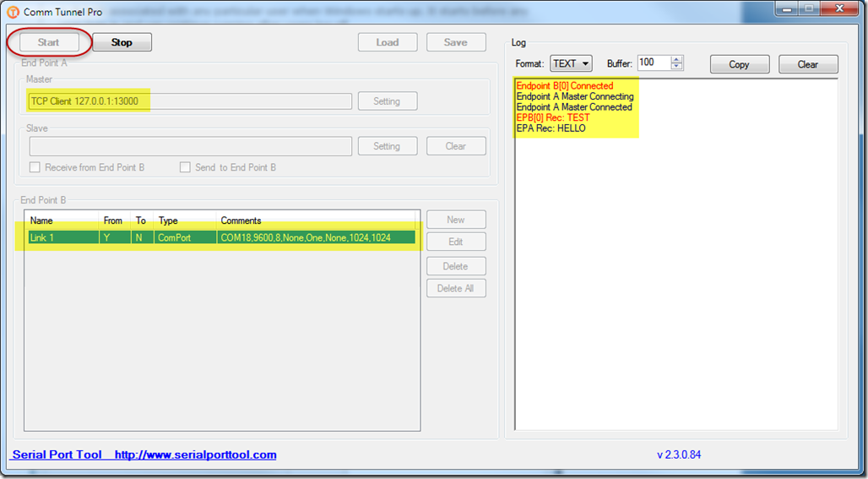Decrease the Buffer value with down arrow
Screen dimensions: 868x479
[x=676, y=67]
